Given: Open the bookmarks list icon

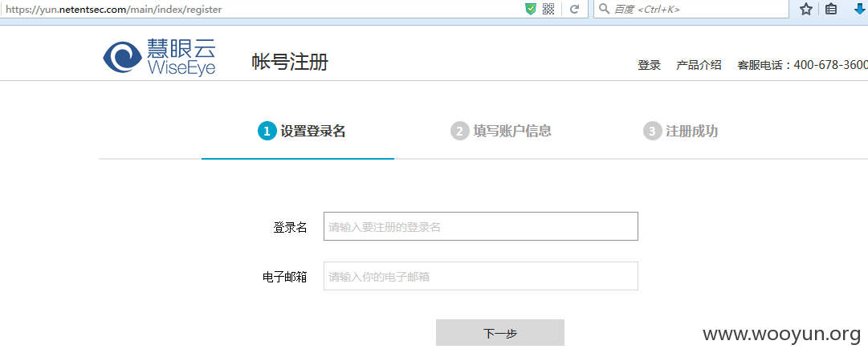Looking at the screenshot, I should 831,9.
